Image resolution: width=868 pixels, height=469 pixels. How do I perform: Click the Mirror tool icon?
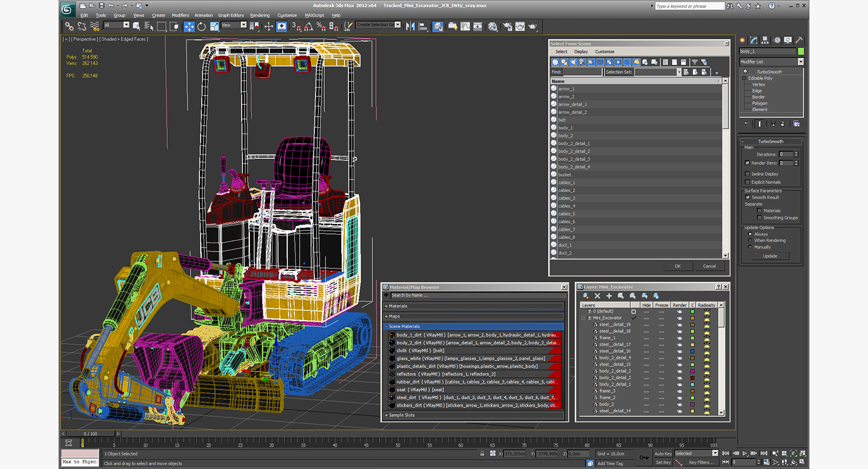click(410, 26)
